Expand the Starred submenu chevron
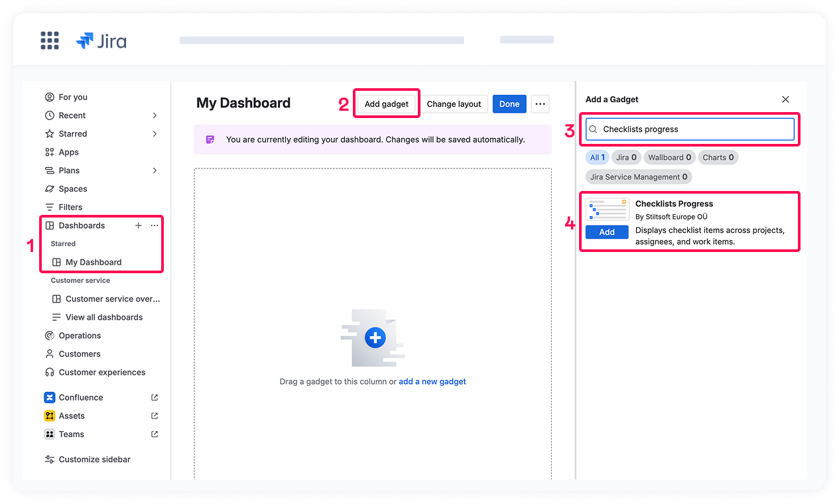 click(155, 134)
